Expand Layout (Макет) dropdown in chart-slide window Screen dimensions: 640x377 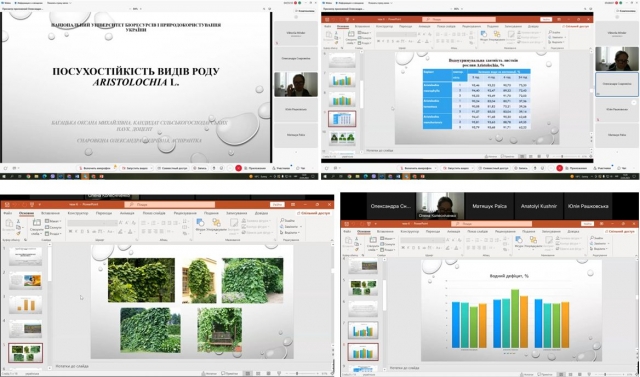[x=388, y=238]
